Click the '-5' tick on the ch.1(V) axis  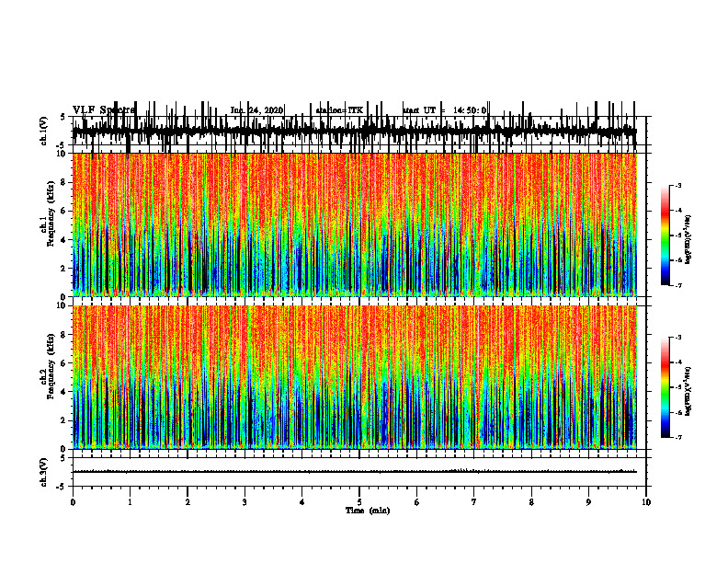62,145
